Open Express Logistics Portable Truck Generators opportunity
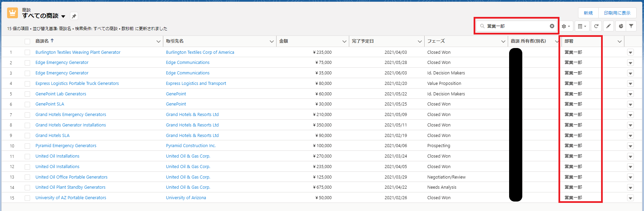The image size is (644, 211). click(77, 83)
